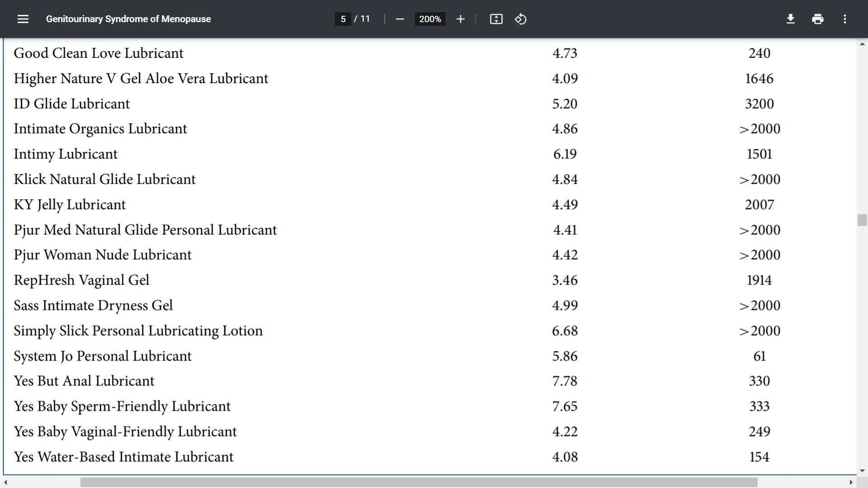Click the scroll right arrow

[851, 483]
